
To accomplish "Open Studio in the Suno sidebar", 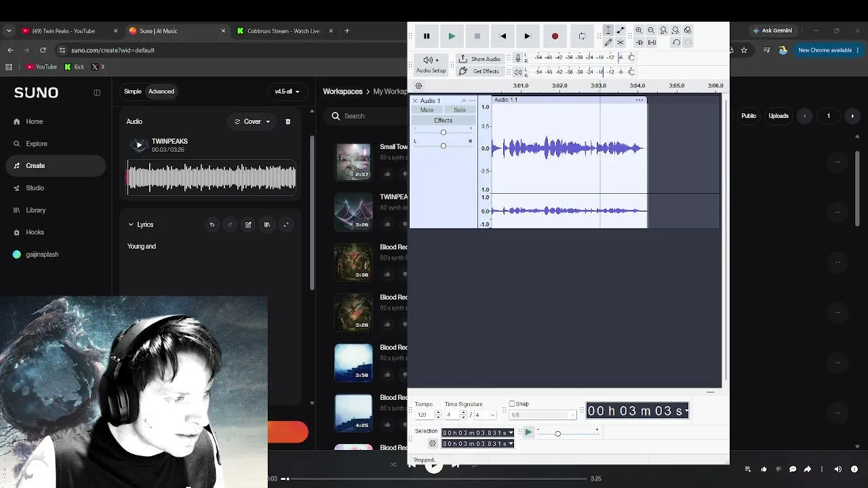I will coord(35,188).
